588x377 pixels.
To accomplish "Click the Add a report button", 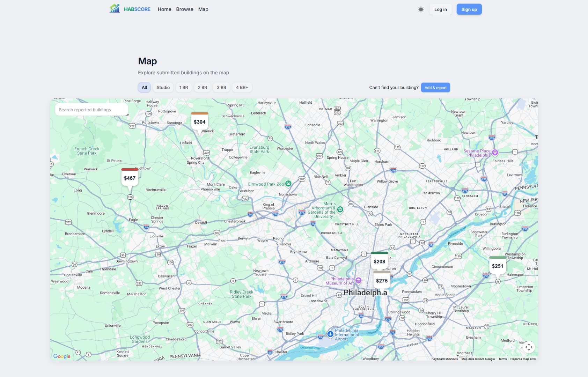I will coord(435,88).
